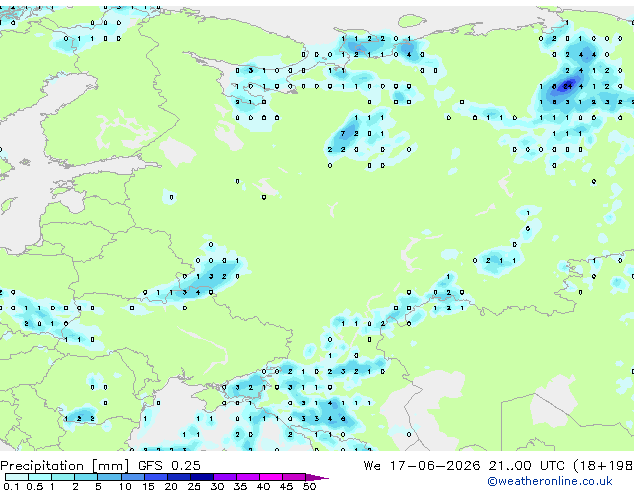Select the 2–5 mm legend swatch
Image resolution: width=634 pixels, height=490 pixels.
(86, 477)
